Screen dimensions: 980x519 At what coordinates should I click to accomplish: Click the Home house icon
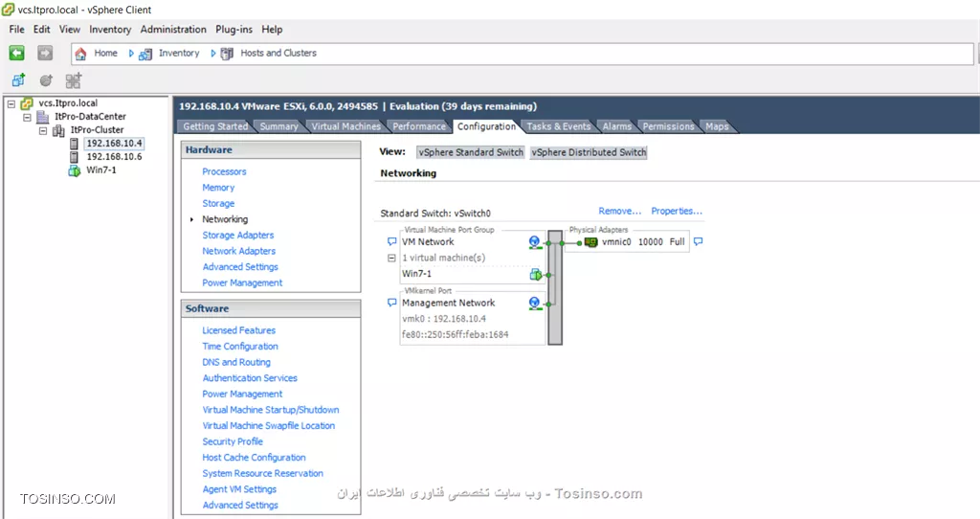(x=80, y=54)
